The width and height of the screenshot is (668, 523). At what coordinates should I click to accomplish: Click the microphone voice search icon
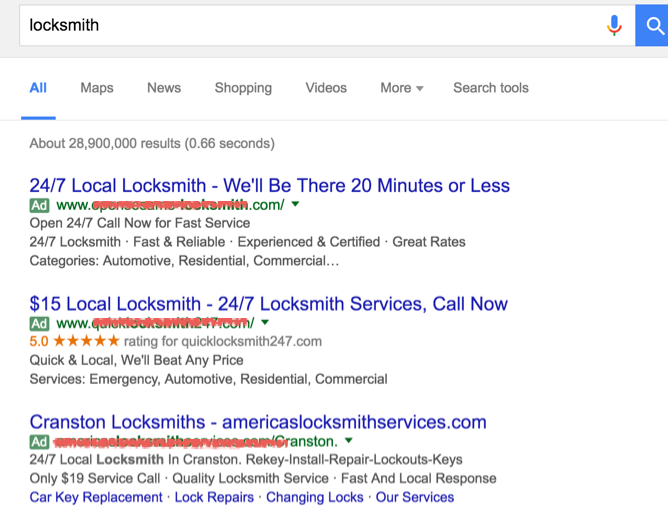(x=614, y=26)
